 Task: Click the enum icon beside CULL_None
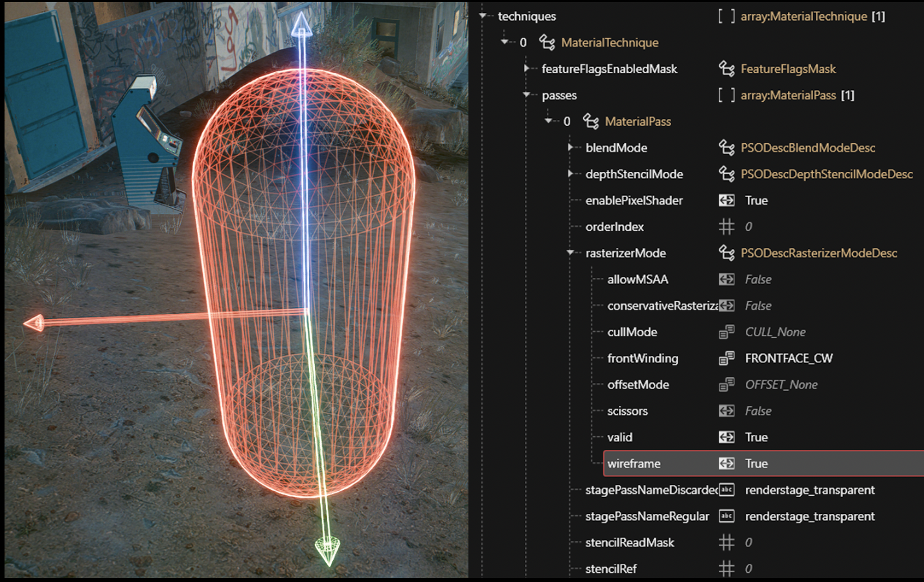pyautogui.click(x=726, y=332)
